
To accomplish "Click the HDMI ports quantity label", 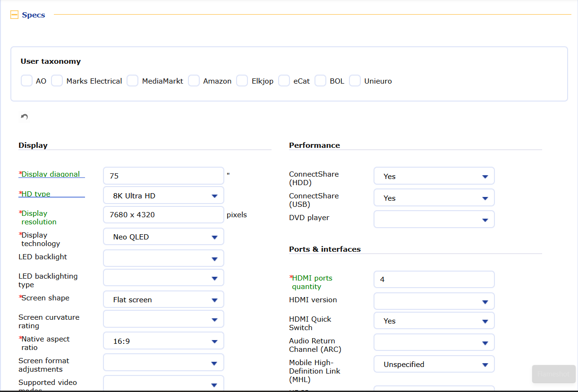I will point(312,282).
